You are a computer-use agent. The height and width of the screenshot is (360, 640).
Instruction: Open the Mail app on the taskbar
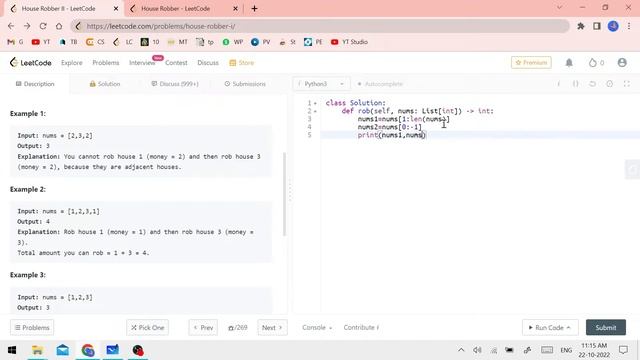tap(62, 350)
